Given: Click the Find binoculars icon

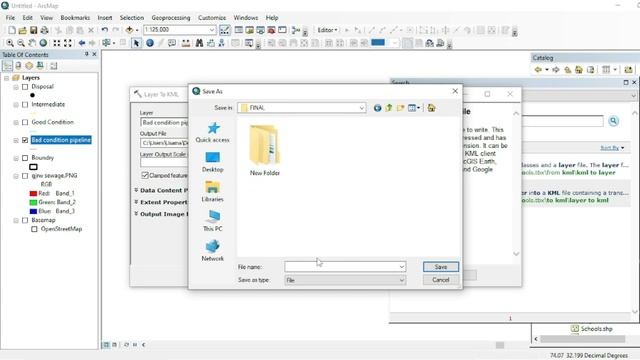Looking at the screenshot, I should [199, 43].
